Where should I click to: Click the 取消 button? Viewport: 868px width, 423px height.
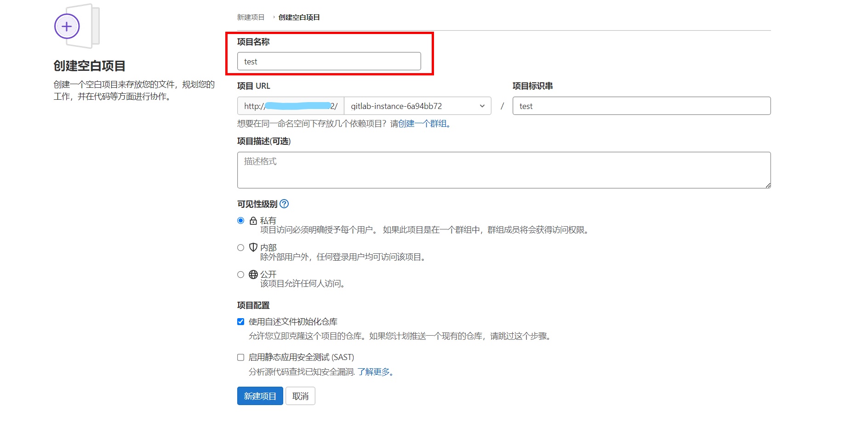pos(300,395)
